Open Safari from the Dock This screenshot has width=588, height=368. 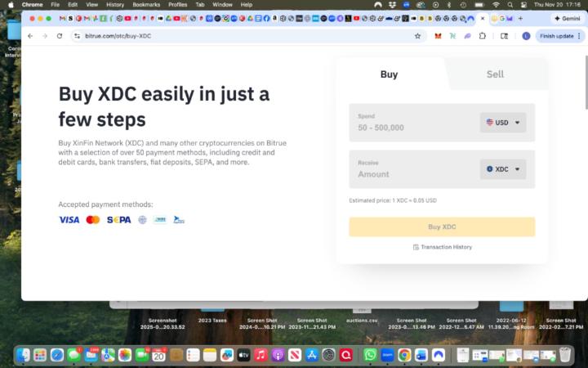57,355
